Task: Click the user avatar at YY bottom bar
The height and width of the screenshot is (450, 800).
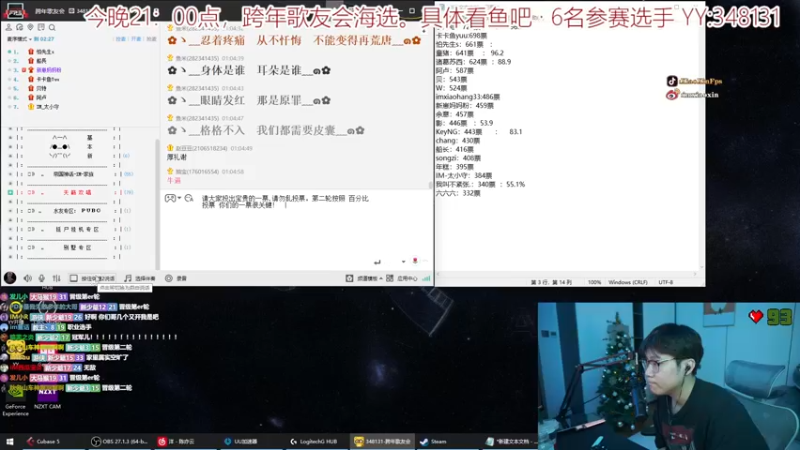Action: pos(10,278)
